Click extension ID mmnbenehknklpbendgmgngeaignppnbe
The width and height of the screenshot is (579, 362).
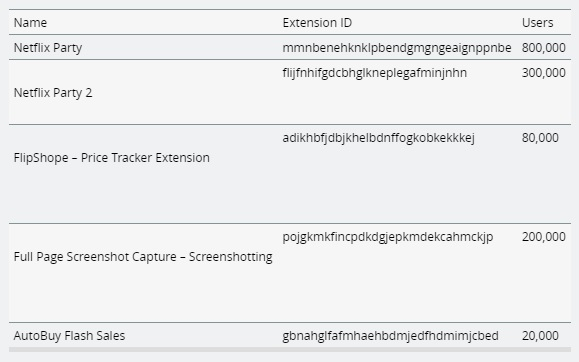point(397,48)
